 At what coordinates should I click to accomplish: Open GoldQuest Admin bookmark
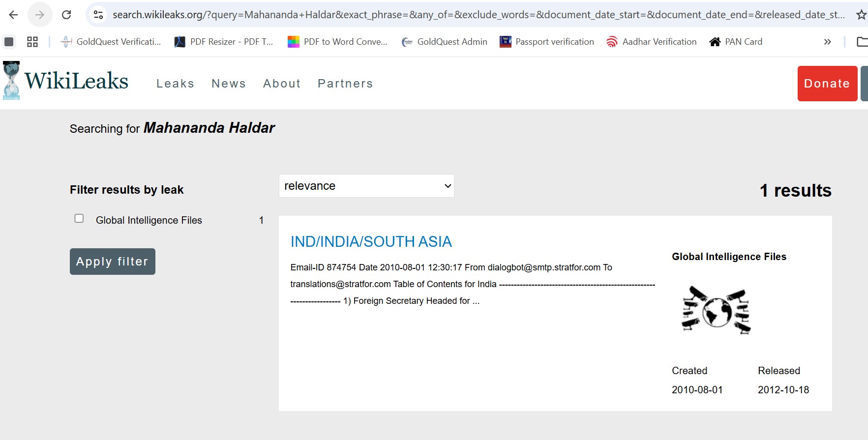pos(445,42)
